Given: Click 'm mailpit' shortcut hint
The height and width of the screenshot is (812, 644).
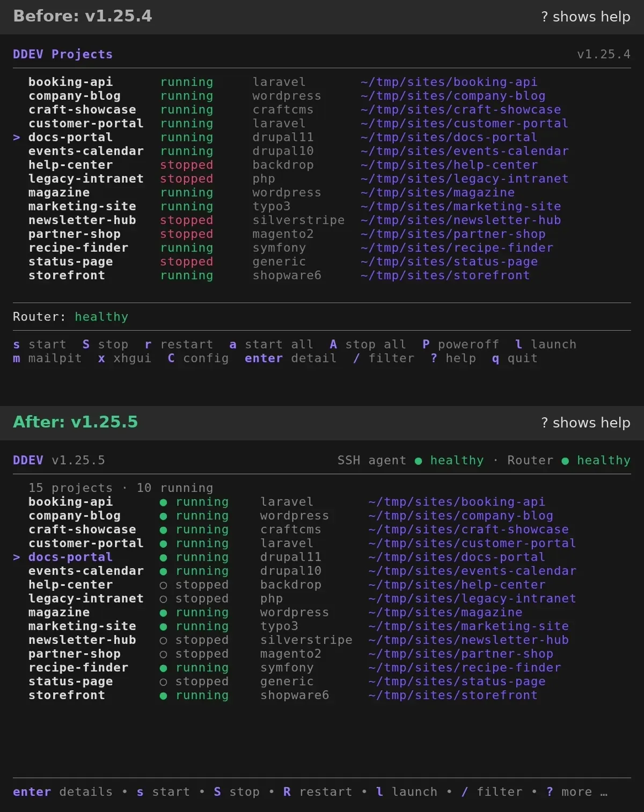Looking at the screenshot, I should tap(47, 358).
